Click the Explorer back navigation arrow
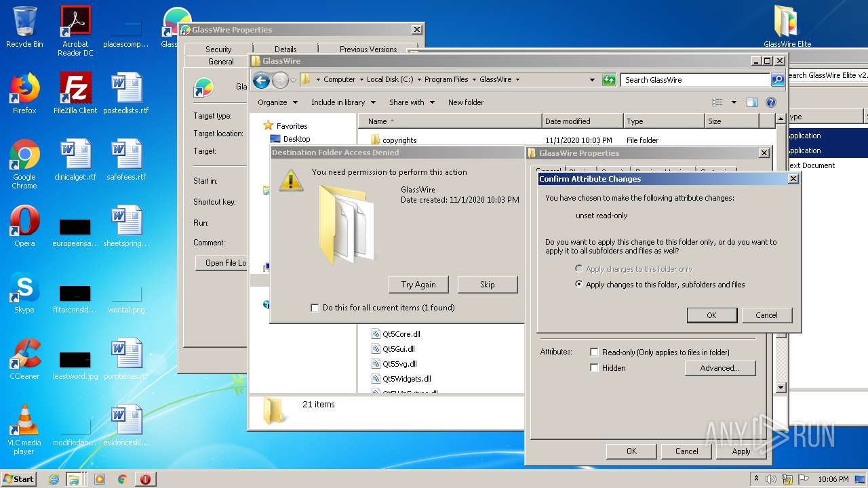The width and height of the screenshot is (868, 488). pos(261,81)
